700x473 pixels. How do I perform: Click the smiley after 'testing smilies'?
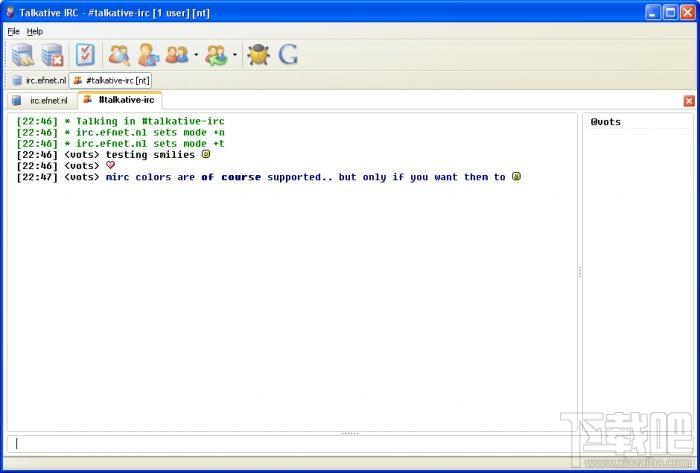point(206,154)
